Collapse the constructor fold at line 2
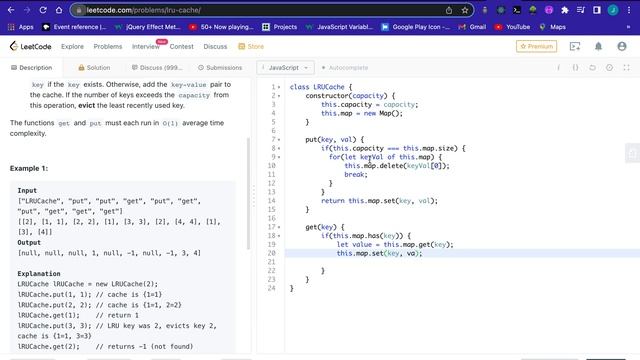This screenshot has width=640, height=360. tap(279, 96)
